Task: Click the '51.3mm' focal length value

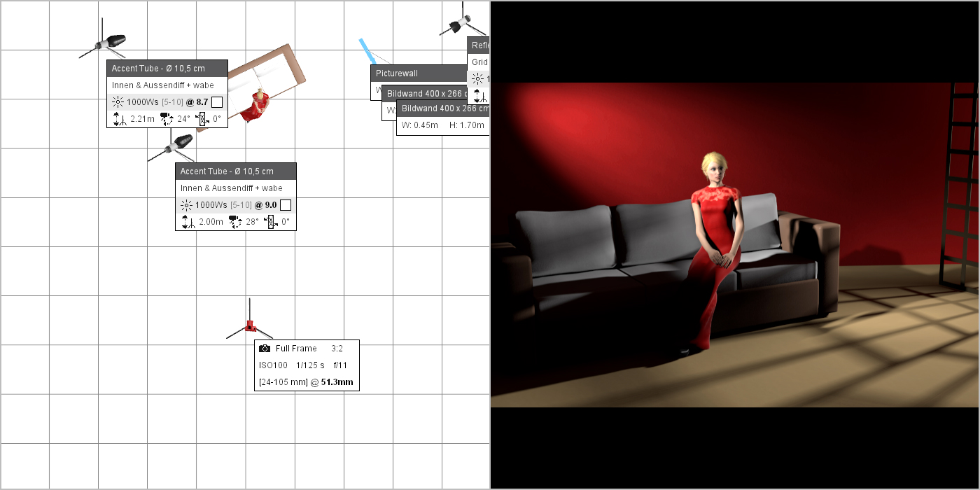Action: pyautogui.click(x=337, y=383)
